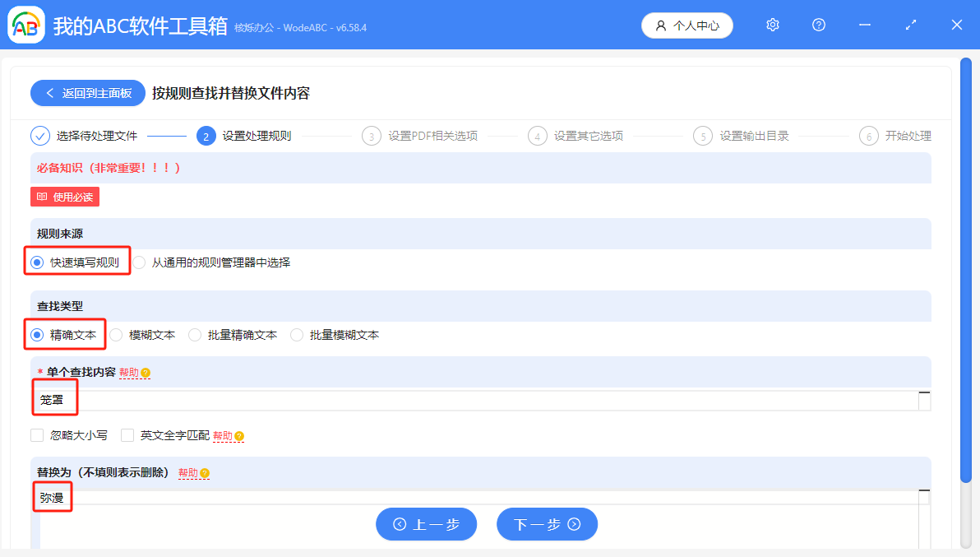Enable 英文全字匹配 checkbox
This screenshot has width=980, height=557.
[127, 435]
